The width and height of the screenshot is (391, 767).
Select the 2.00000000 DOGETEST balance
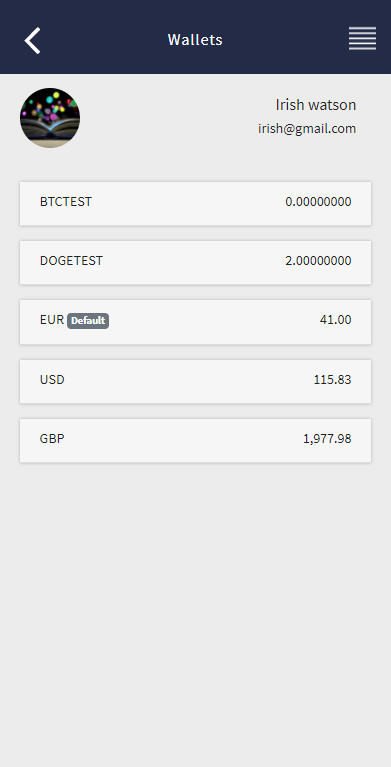pyautogui.click(x=318, y=261)
